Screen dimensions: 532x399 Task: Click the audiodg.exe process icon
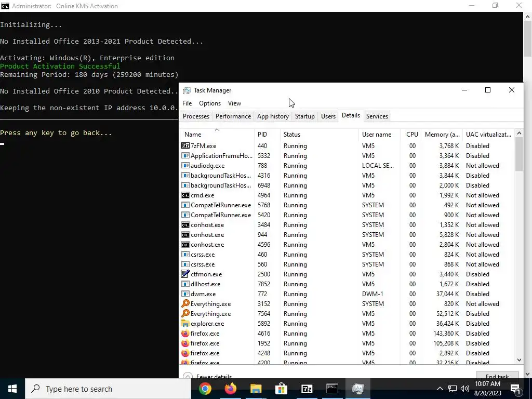pos(185,166)
